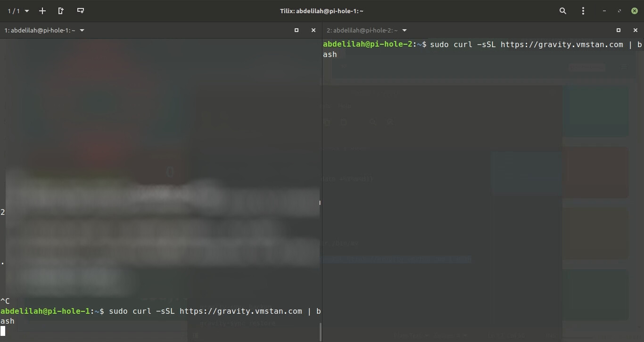
Task: Maximize the pi-hole-1 terminal pane
Action: coord(297,30)
